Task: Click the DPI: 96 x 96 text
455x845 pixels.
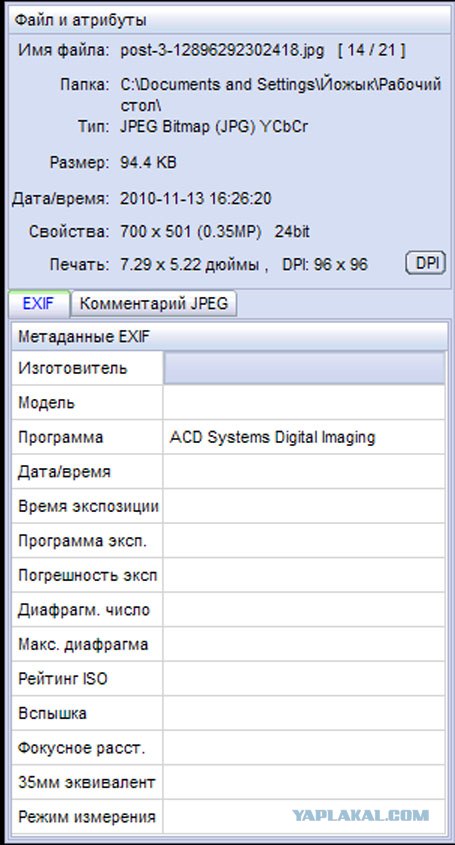Action: click(x=325, y=265)
